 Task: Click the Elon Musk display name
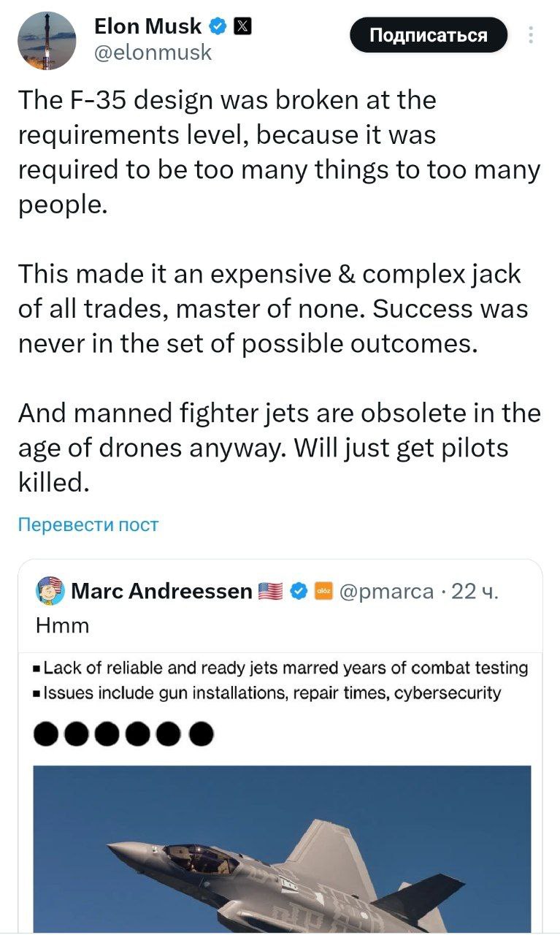point(147,27)
